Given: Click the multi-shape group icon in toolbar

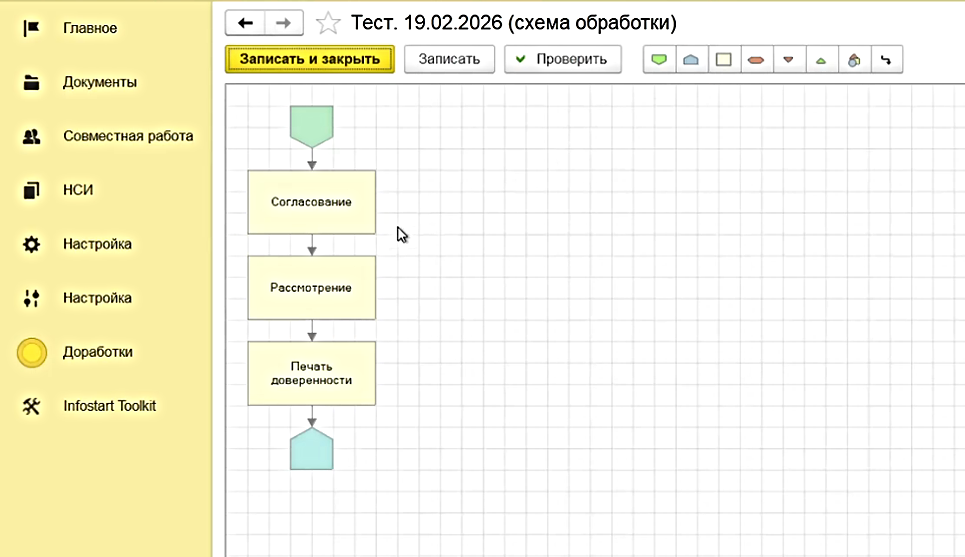Looking at the screenshot, I should pyautogui.click(x=853, y=59).
